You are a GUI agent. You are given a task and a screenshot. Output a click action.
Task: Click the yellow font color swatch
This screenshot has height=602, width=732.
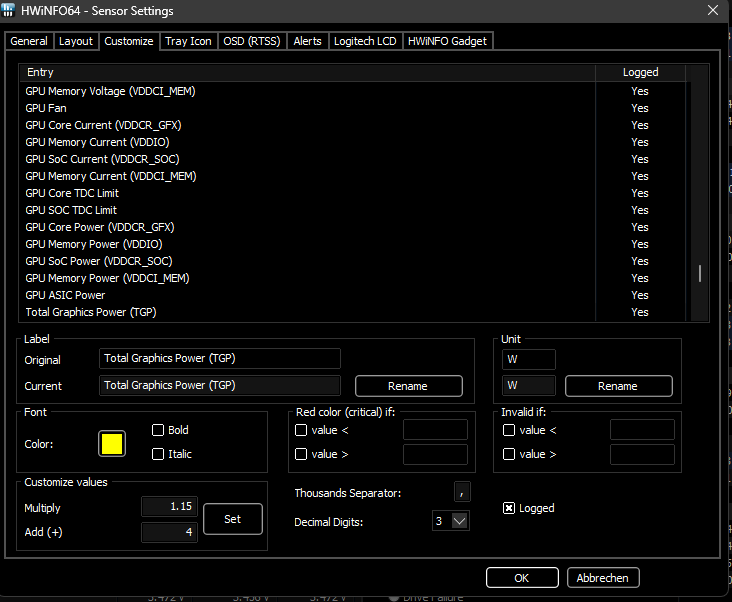(x=112, y=443)
